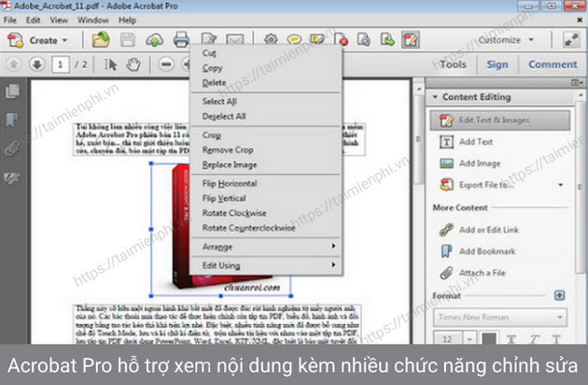Open the Page Thumbnails panel icon
588x385 pixels.
point(12,91)
